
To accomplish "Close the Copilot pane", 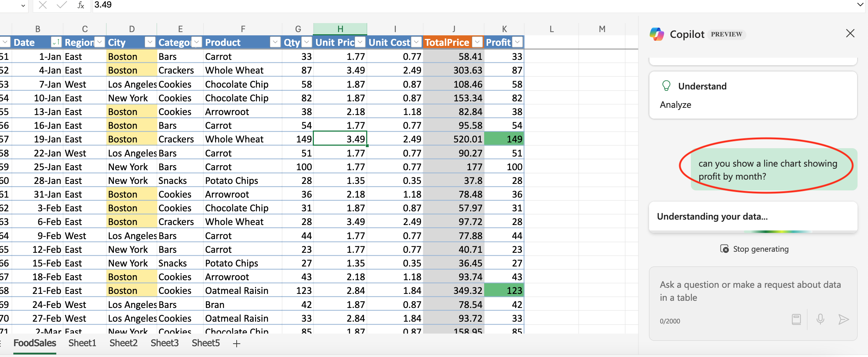I will (x=850, y=34).
